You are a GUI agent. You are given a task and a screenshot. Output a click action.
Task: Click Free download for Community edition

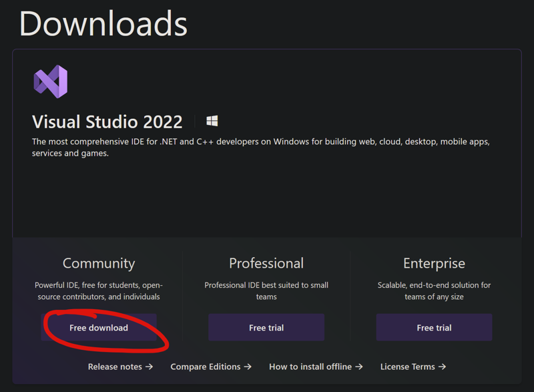point(99,328)
